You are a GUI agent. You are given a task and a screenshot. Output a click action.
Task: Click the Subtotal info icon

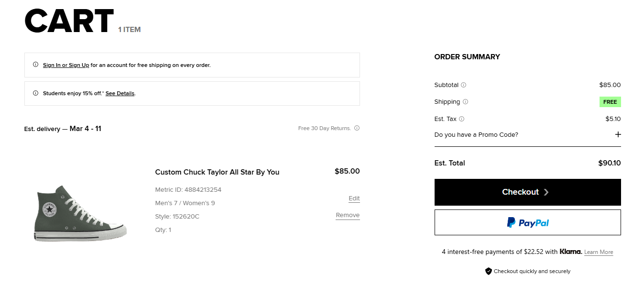pos(463,85)
